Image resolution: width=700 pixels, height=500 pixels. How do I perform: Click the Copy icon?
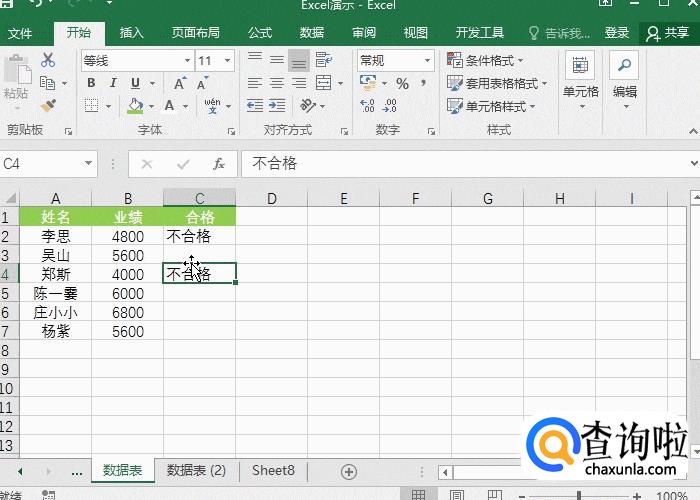47,83
